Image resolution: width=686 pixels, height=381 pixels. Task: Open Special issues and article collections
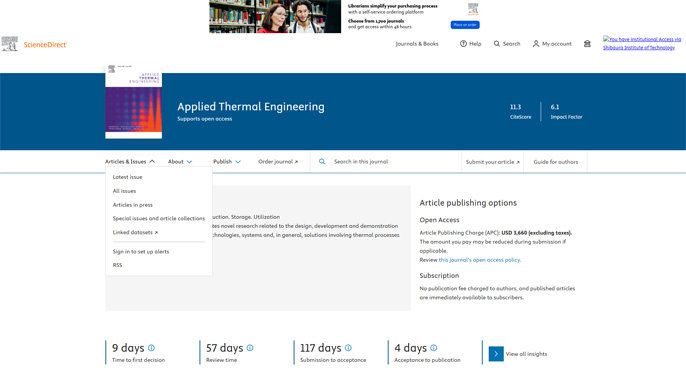159,218
